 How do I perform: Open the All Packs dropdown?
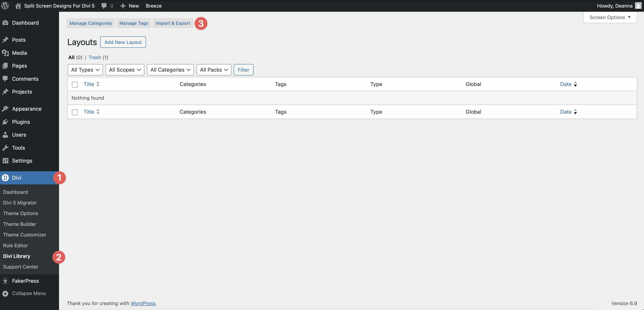pos(213,70)
